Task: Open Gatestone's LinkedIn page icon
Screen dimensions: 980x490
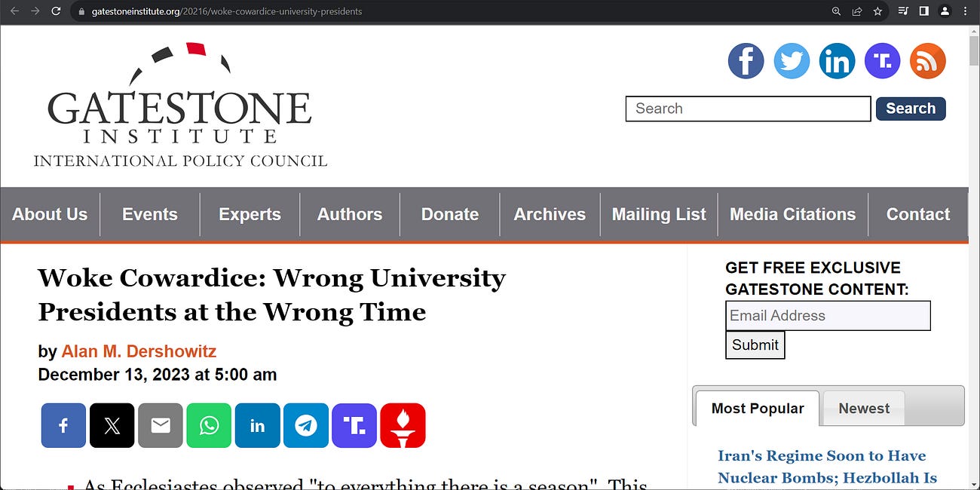Action: (x=837, y=60)
